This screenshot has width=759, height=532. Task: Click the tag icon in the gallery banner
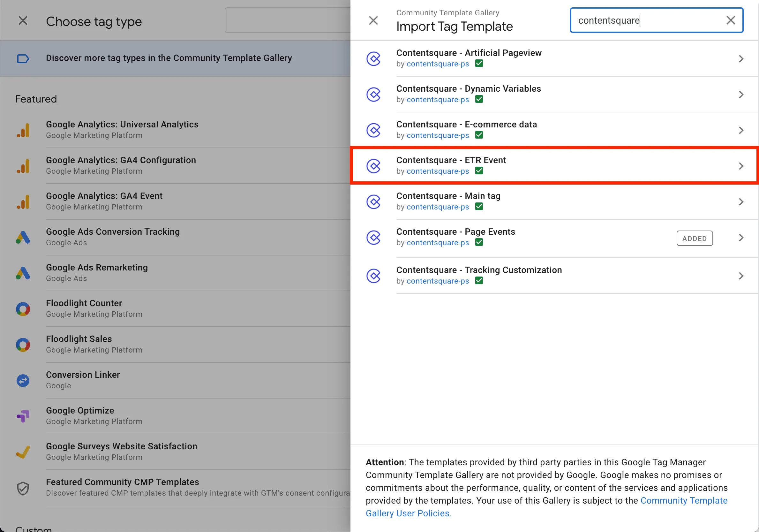pyautogui.click(x=23, y=58)
